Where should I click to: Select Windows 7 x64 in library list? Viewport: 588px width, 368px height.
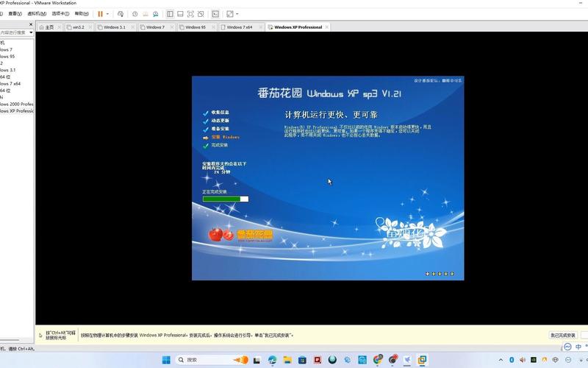10,84
